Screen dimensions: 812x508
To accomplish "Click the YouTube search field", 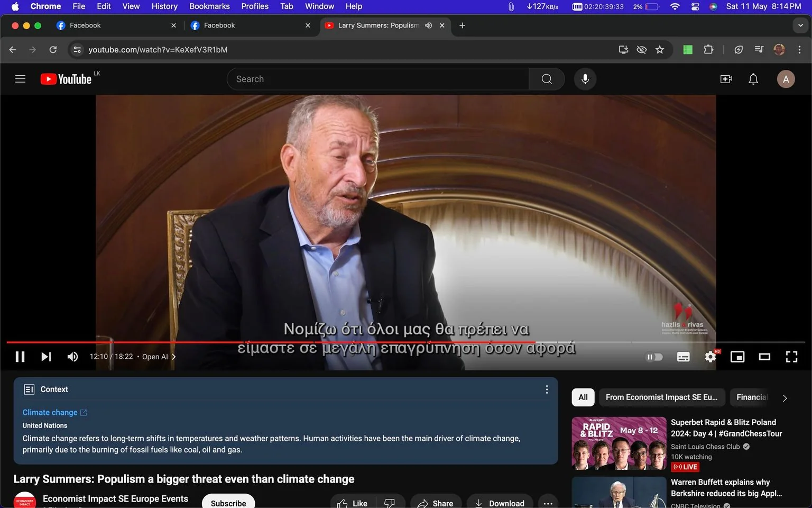I will (x=378, y=79).
